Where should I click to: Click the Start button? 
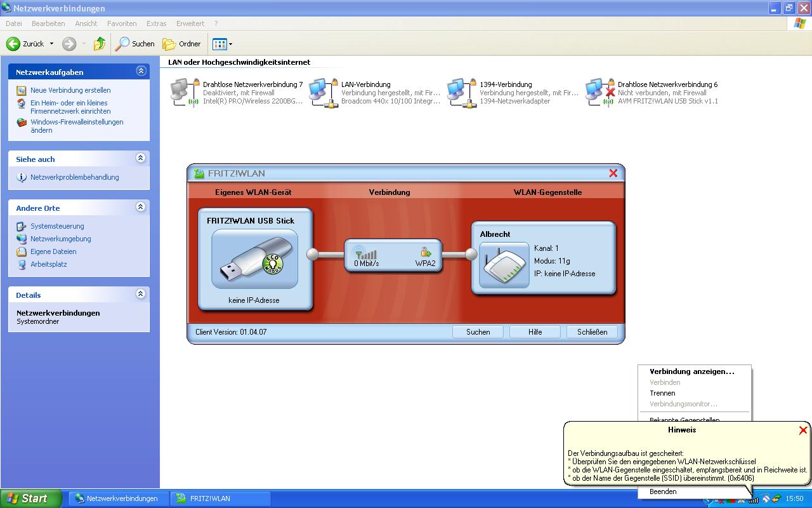pos(30,498)
